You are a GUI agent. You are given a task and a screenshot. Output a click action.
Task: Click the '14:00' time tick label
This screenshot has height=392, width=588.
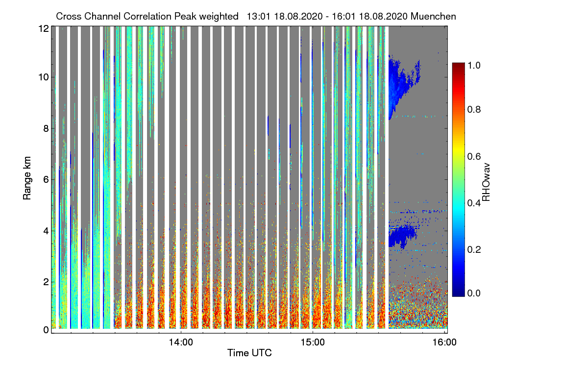point(181,342)
